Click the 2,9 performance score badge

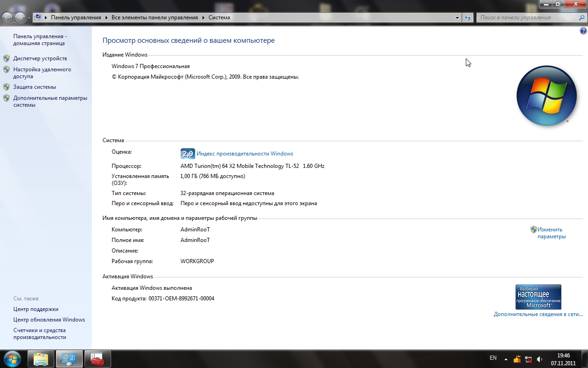coord(188,154)
